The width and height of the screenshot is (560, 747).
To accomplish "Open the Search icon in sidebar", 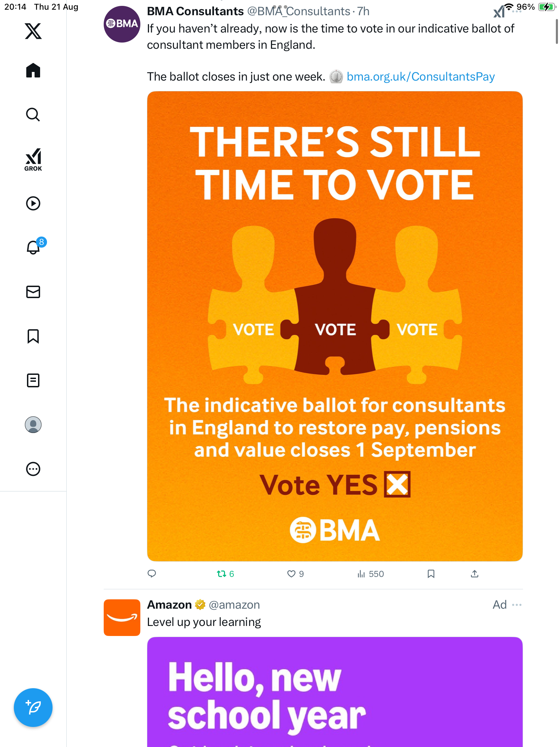I will pyautogui.click(x=33, y=115).
